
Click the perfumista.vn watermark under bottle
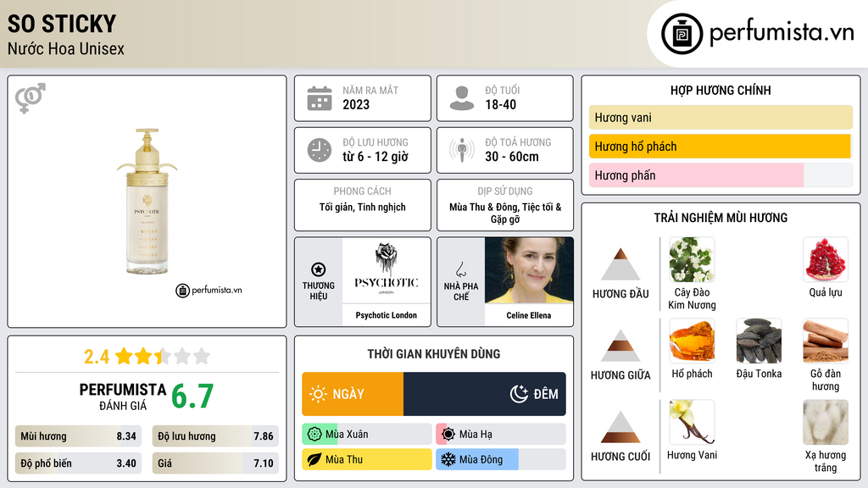[x=209, y=290]
